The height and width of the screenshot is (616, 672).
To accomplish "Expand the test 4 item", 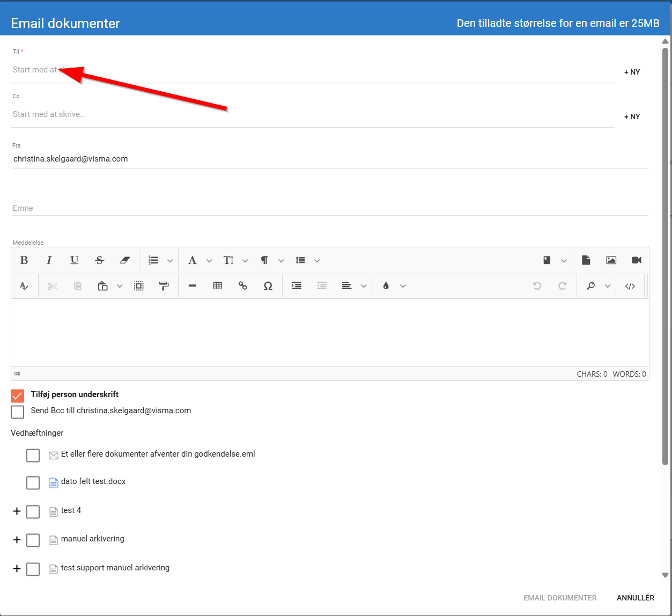I will click(17, 511).
